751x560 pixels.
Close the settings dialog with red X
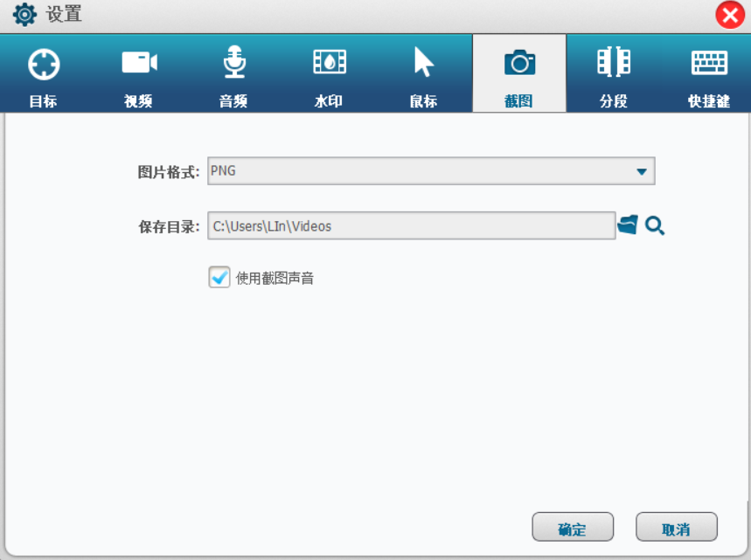click(x=730, y=16)
